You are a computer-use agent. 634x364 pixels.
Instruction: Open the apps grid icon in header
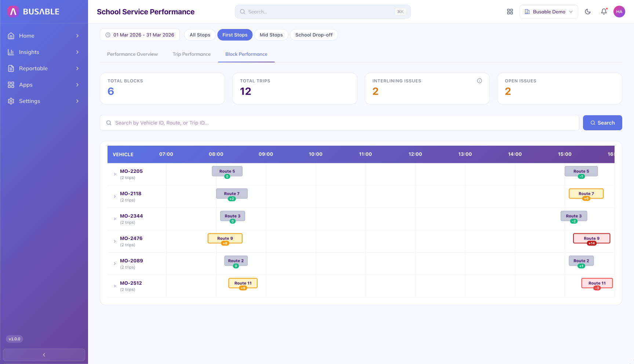510,12
